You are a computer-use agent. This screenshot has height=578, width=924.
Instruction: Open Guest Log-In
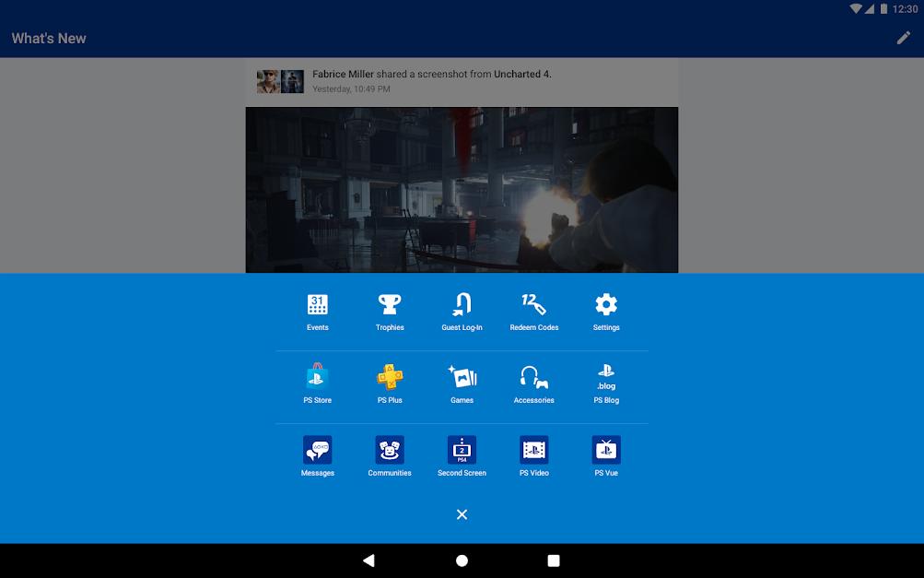click(462, 307)
